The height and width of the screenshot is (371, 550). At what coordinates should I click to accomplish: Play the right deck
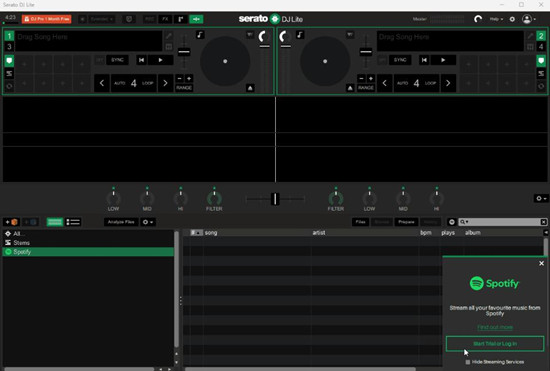point(443,60)
